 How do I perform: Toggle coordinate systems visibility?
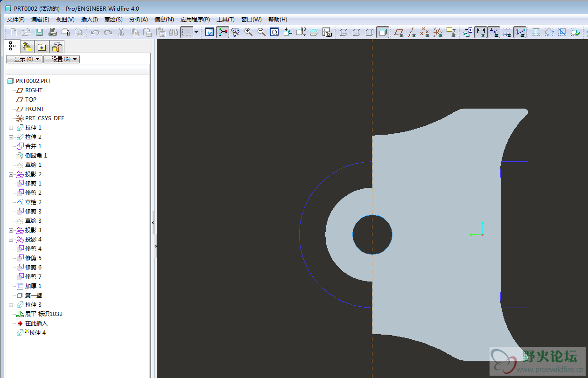coord(438,32)
